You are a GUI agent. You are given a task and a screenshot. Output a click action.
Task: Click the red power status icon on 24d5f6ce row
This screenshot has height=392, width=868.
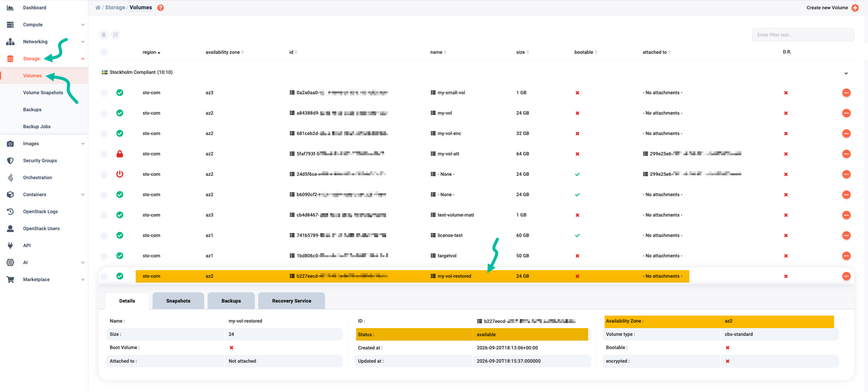pos(120,174)
